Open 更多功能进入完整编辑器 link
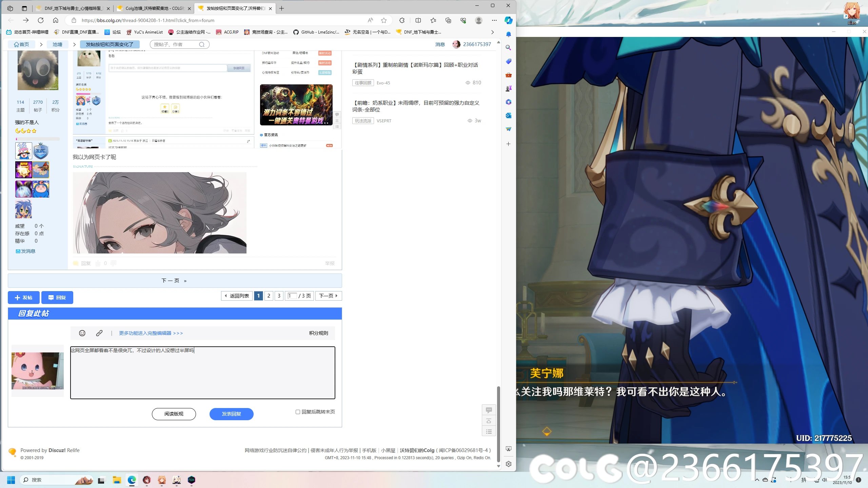This screenshot has width=868, height=488. click(151, 333)
